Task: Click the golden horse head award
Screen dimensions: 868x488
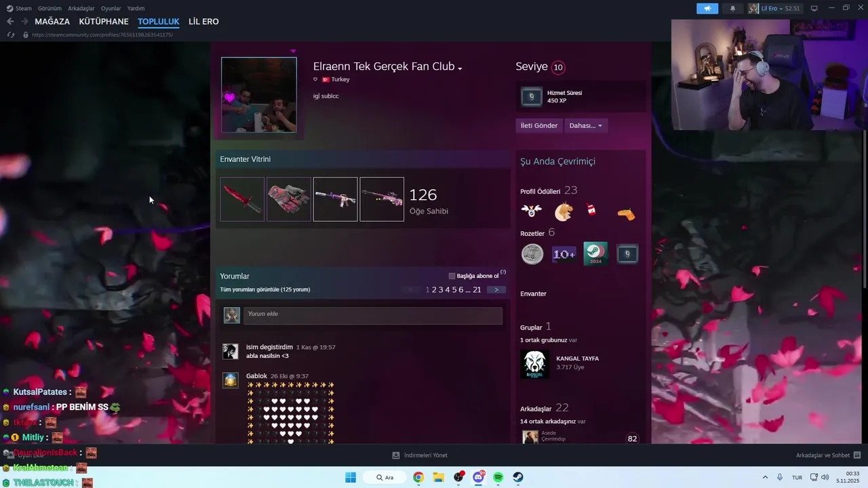Action: pos(564,211)
